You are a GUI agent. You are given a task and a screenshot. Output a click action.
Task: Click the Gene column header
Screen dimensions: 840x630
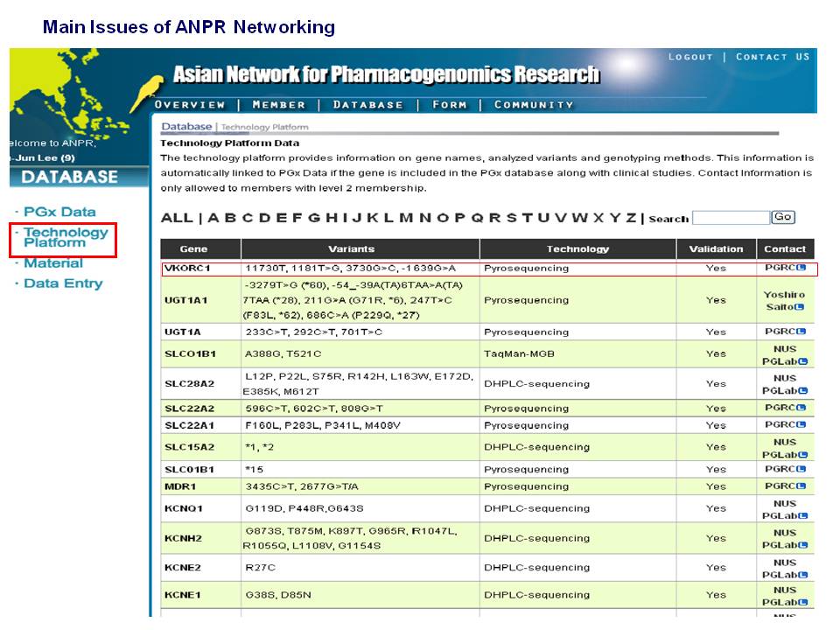[x=201, y=249]
